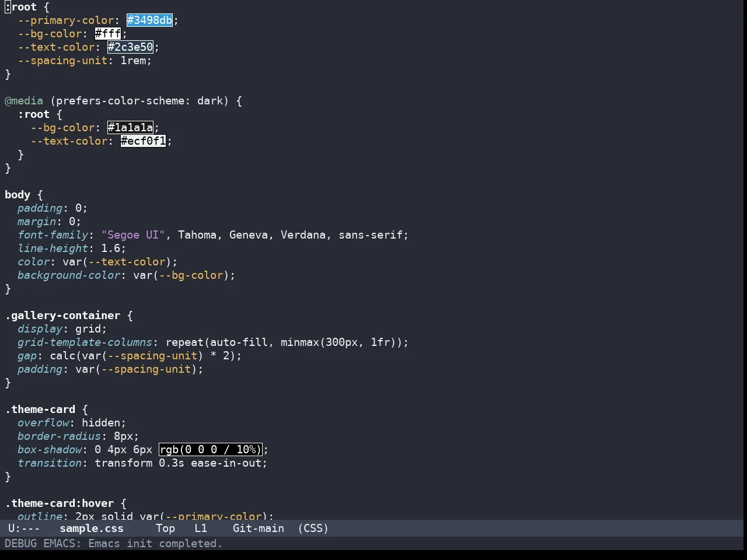Screen dimensions: 747x560
Task: Click the box-shadow property name
Action: [x=50, y=450]
